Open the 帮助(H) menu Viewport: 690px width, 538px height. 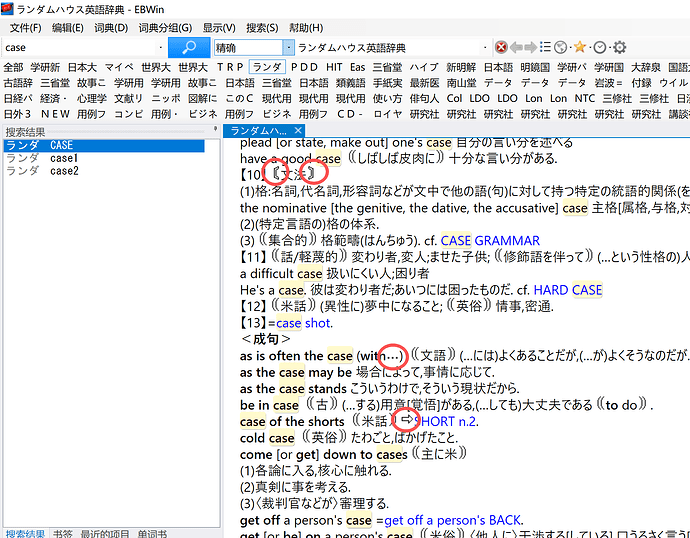[306, 28]
